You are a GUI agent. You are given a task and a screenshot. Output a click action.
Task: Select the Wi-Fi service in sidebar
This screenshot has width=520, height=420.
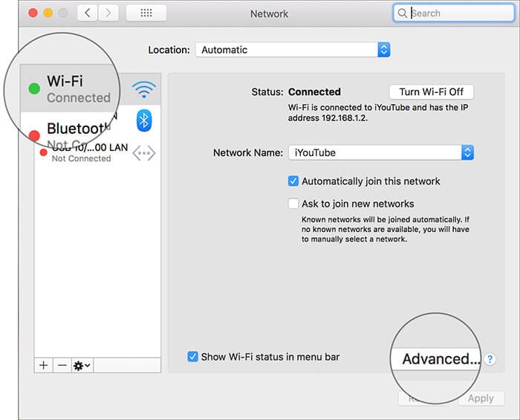pos(91,89)
